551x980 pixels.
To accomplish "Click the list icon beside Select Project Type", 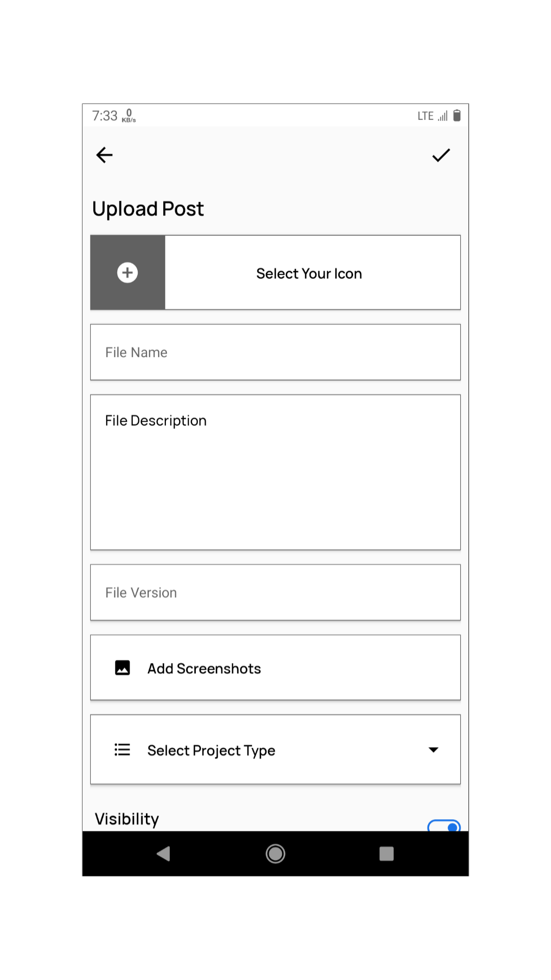I will 122,749.
